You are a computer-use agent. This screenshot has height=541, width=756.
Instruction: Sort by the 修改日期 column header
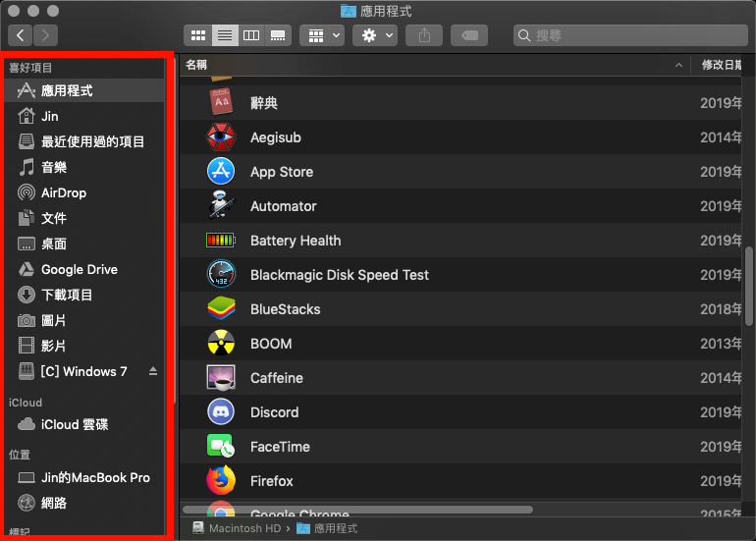[722, 65]
